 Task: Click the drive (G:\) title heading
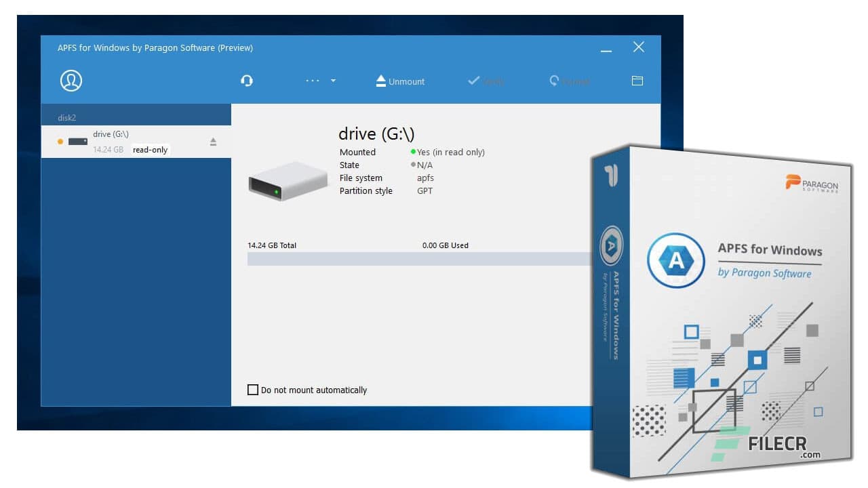376,134
